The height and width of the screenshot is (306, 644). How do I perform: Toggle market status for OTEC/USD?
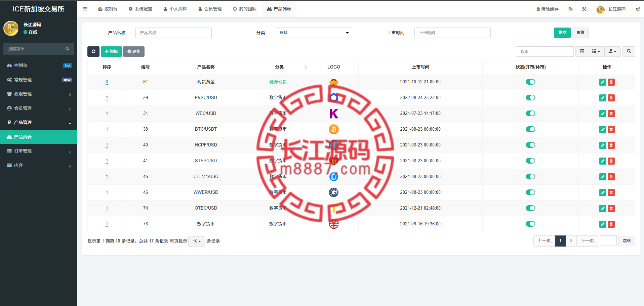(530, 208)
